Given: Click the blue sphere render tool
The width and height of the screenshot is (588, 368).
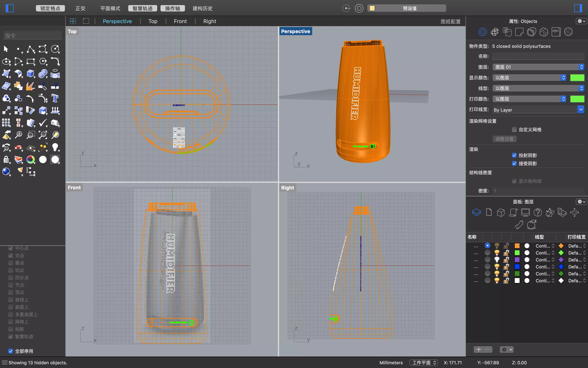Looking at the screenshot, I should (6, 172).
